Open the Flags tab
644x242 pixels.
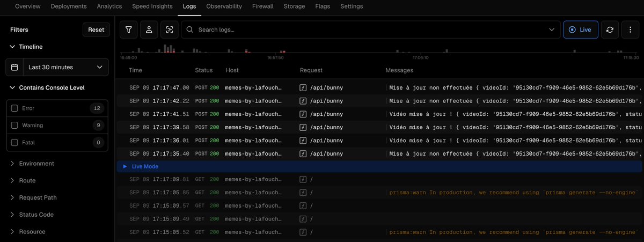(323, 6)
